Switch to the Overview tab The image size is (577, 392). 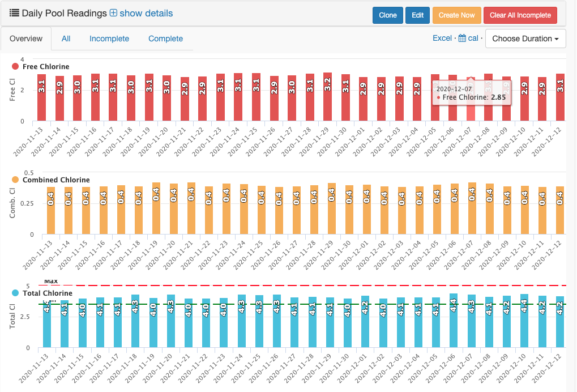(26, 39)
